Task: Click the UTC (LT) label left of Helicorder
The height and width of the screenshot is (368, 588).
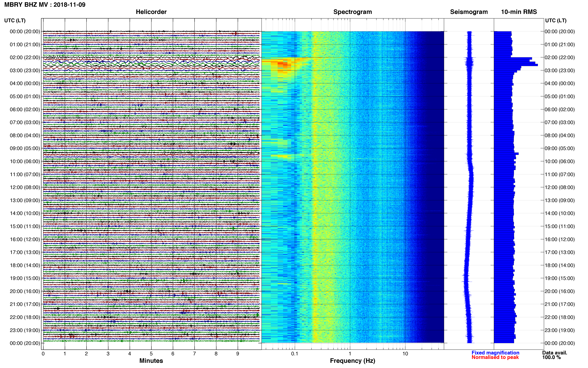Action: (x=15, y=20)
